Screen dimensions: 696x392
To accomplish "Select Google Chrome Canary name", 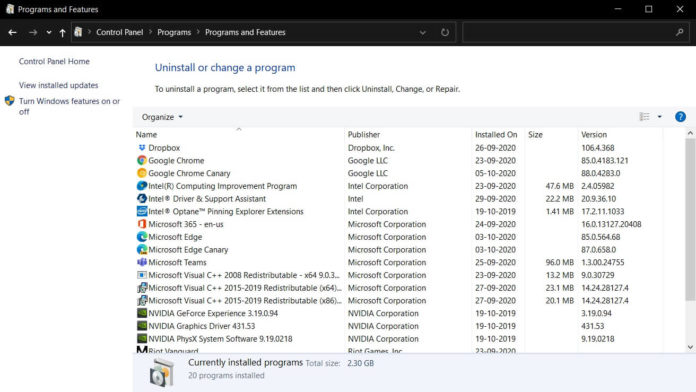I will point(189,173).
